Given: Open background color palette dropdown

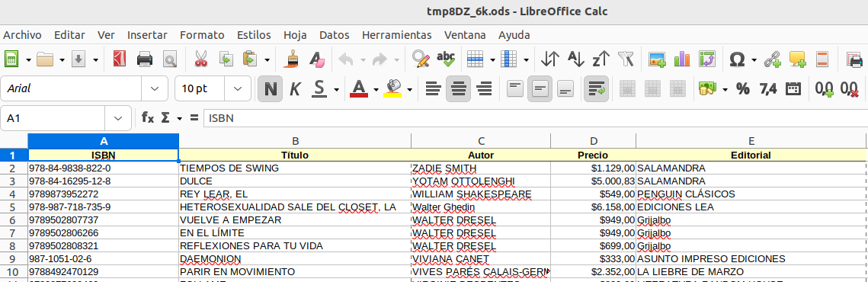Looking at the screenshot, I should coord(410,89).
